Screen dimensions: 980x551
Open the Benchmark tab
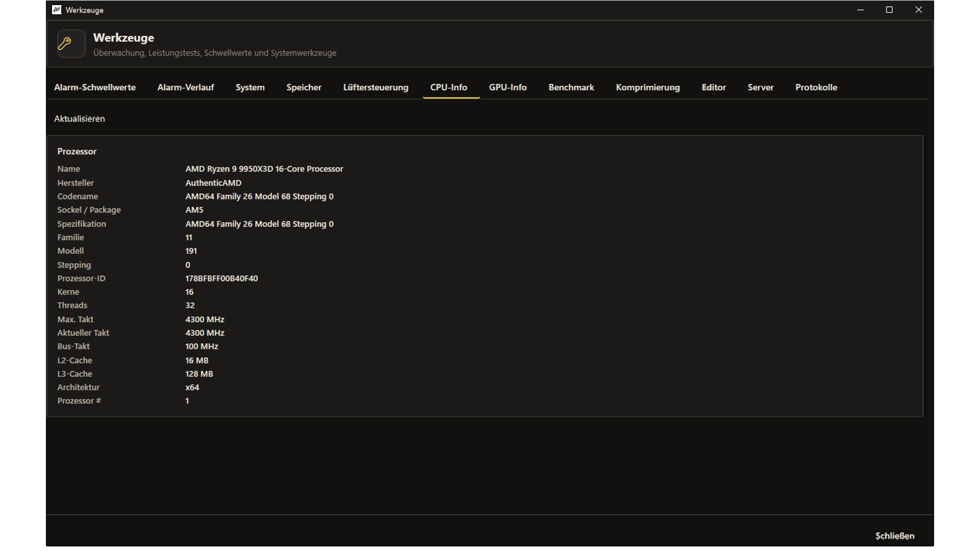[571, 87]
